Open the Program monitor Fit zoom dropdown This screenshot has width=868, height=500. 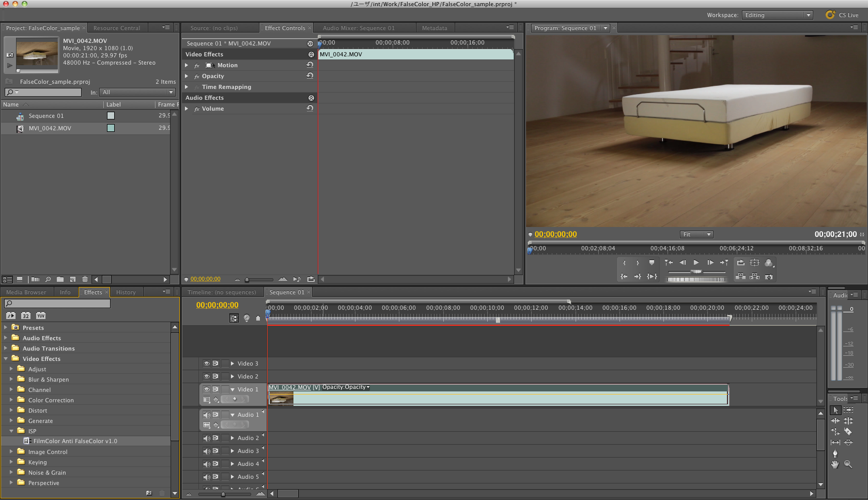coord(696,234)
